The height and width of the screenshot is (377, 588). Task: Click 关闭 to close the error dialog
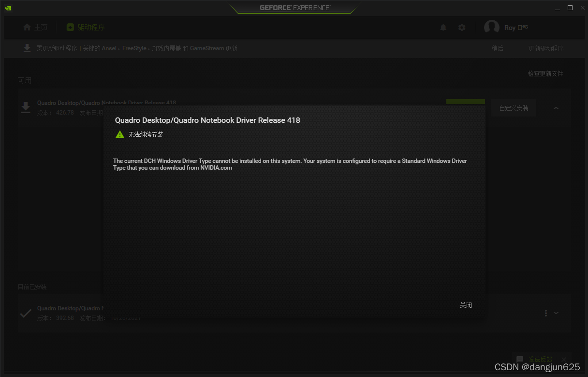coord(466,305)
